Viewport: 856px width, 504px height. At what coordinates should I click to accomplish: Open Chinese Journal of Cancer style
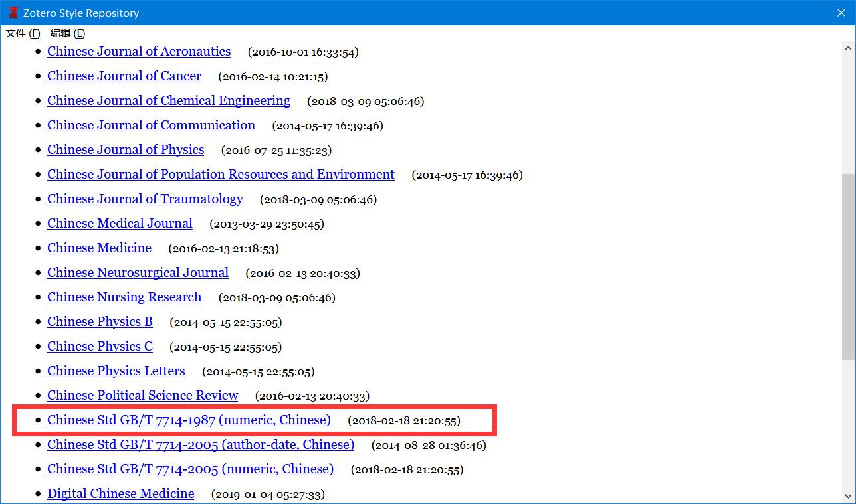click(124, 76)
